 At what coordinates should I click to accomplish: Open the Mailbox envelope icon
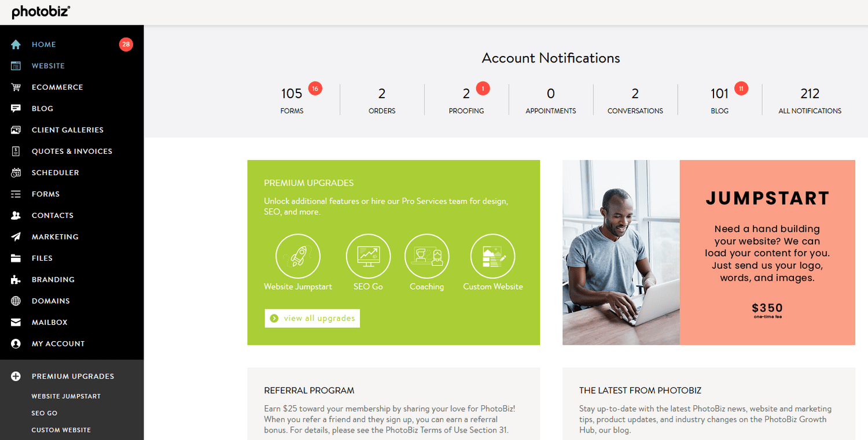click(x=16, y=323)
